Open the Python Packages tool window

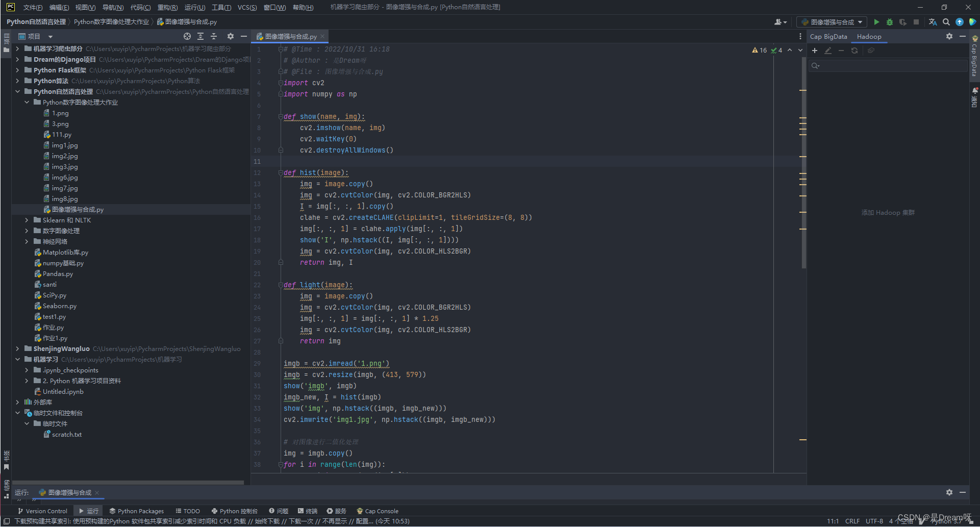(x=136, y=511)
